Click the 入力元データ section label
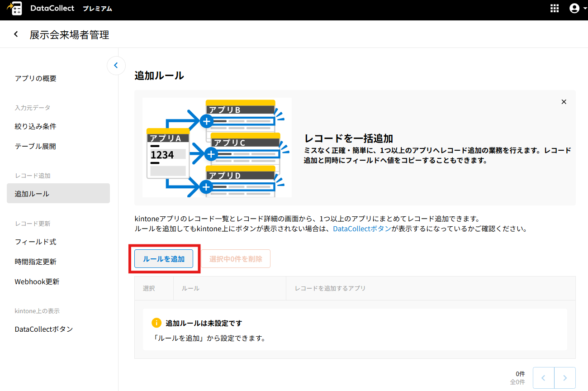This screenshot has width=588, height=391. [33, 108]
